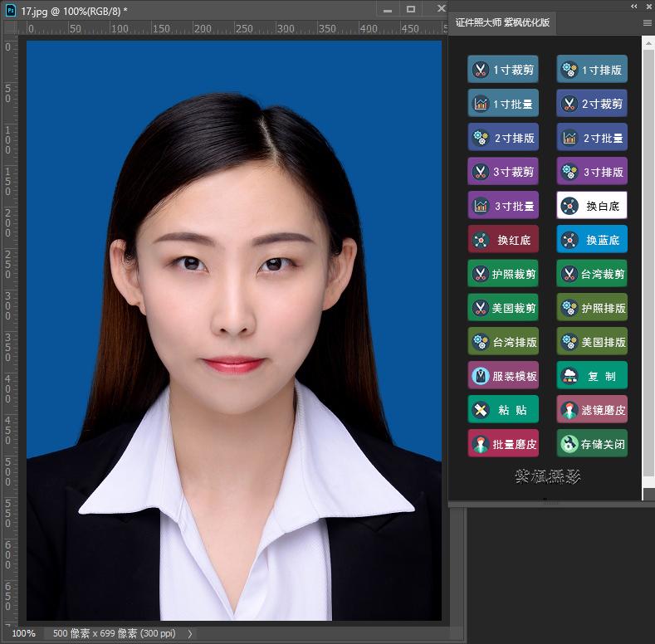Viewport: 655px width, 644px height.
Task: Click the 台湾裁剪 crop button
Action: tap(592, 273)
